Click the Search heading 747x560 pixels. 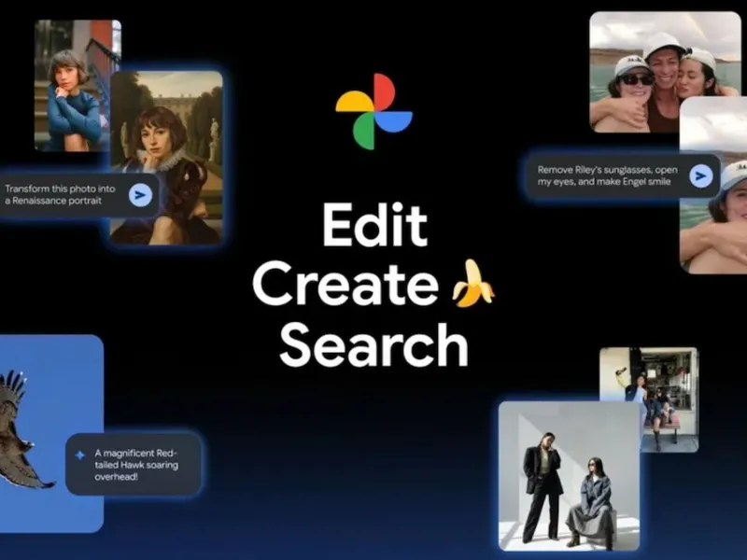point(373,345)
